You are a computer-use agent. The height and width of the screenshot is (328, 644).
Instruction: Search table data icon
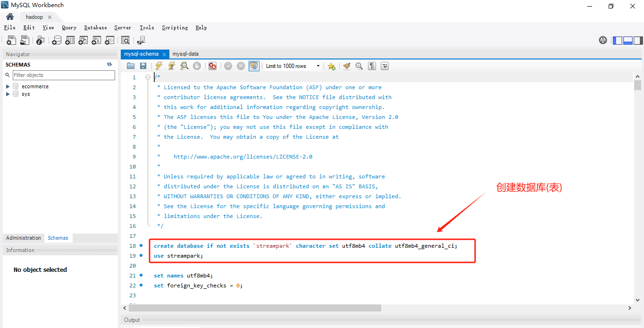(x=125, y=41)
